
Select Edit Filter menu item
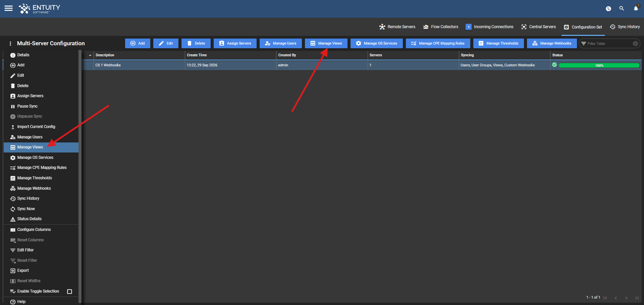[41, 250]
